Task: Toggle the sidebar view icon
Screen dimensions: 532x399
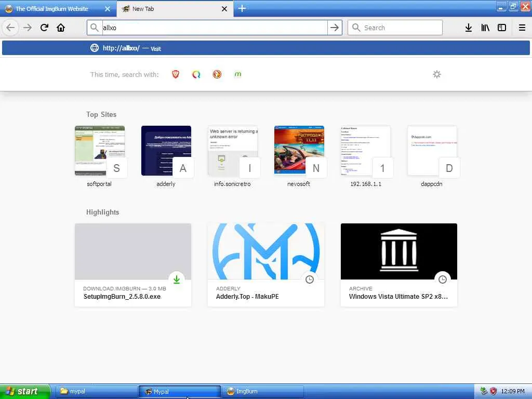Action: (502, 28)
